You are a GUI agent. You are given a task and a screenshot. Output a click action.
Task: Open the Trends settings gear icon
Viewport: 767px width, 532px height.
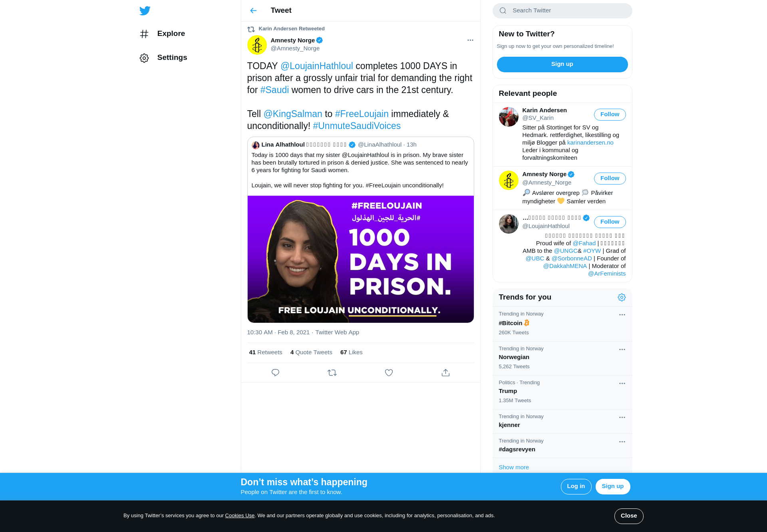[622, 297]
